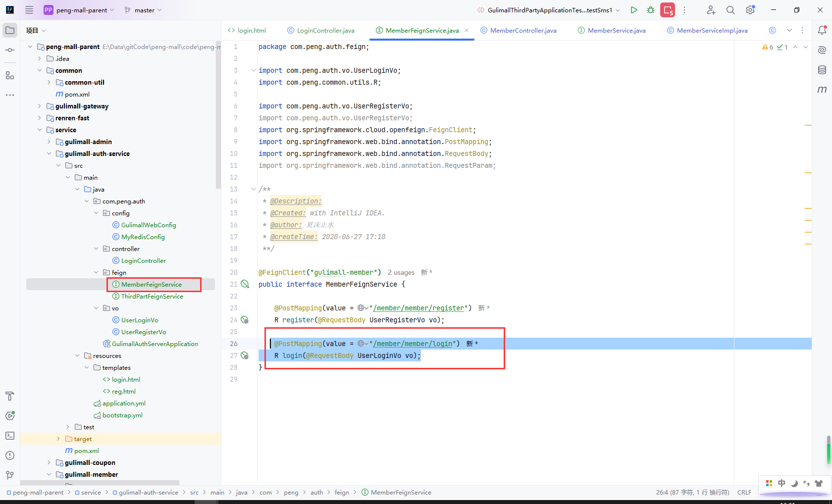832x504 pixels.
Task: Show warnings inspection widget with 6 warnings
Action: [x=768, y=47]
